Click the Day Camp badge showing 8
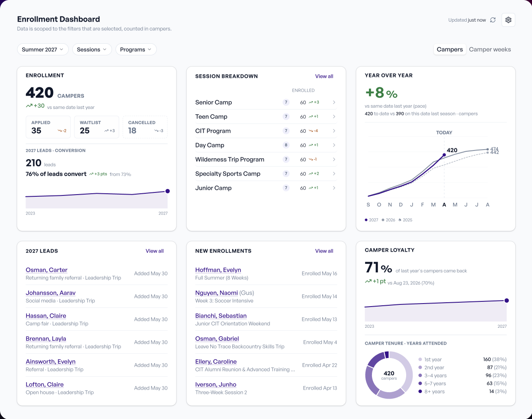The image size is (532, 419). tap(285, 145)
